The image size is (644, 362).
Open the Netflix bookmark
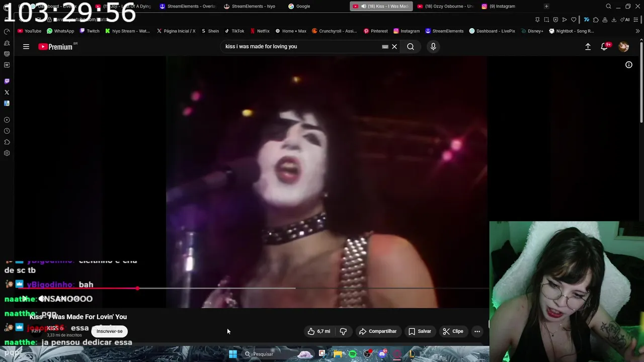click(260, 31)
